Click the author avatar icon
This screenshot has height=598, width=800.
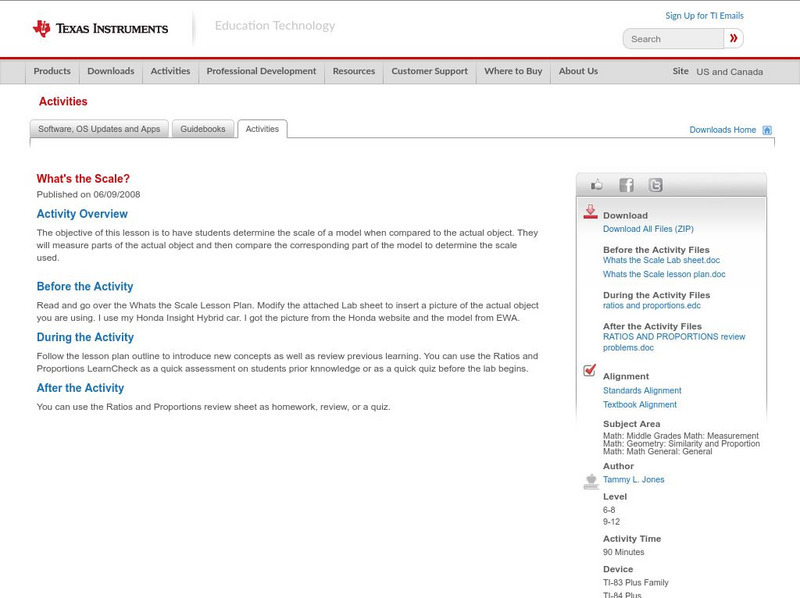pyautogui.click(x=590, y=479)
